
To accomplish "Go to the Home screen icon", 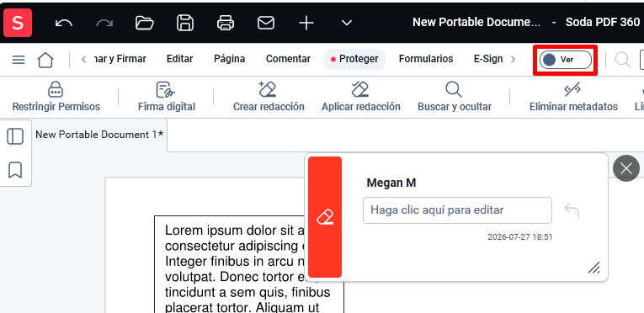I will pyautogui.click(x=45, y=60).
